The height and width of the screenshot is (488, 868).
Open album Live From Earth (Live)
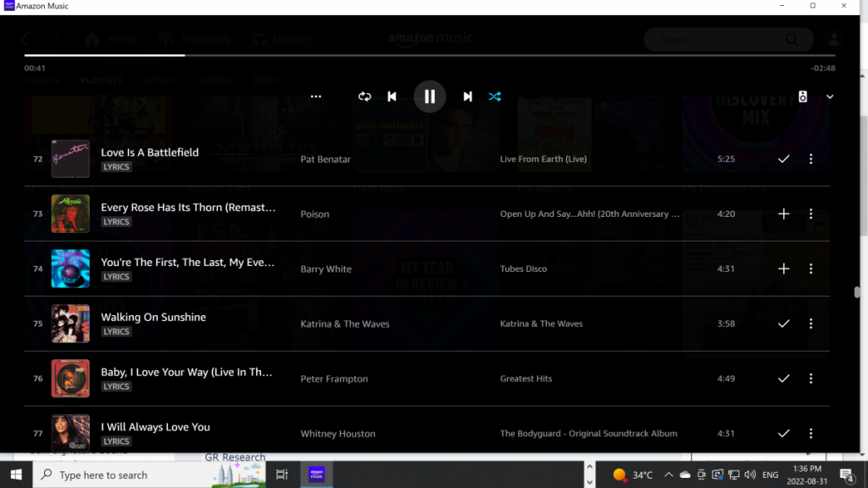coord(543,158)
